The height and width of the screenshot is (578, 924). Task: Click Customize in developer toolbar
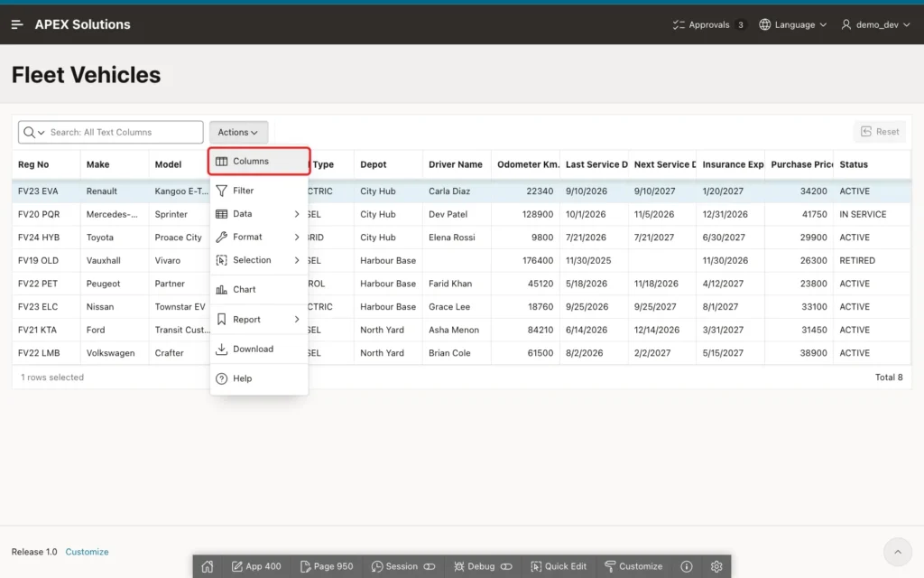pos(633,566)
